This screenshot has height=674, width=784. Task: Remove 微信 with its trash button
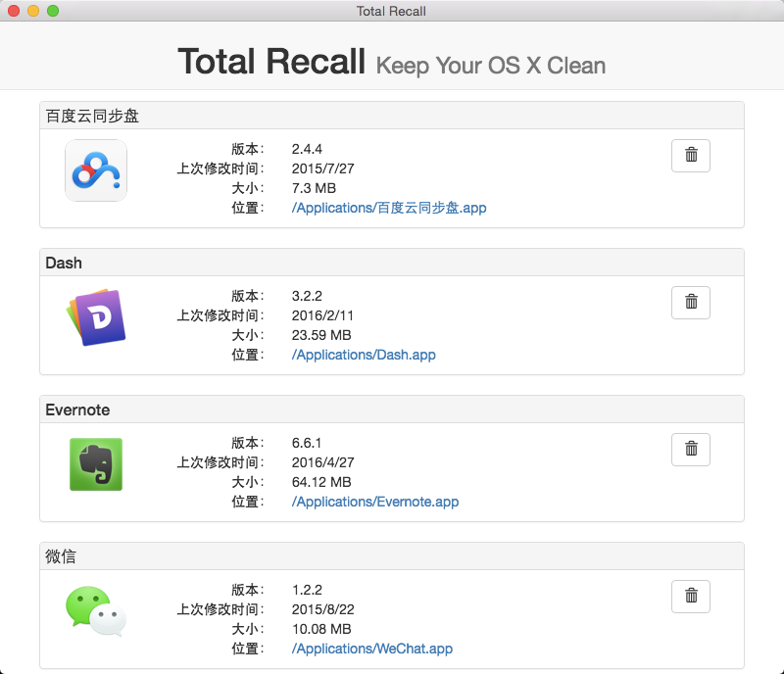(x=691, y=597)
